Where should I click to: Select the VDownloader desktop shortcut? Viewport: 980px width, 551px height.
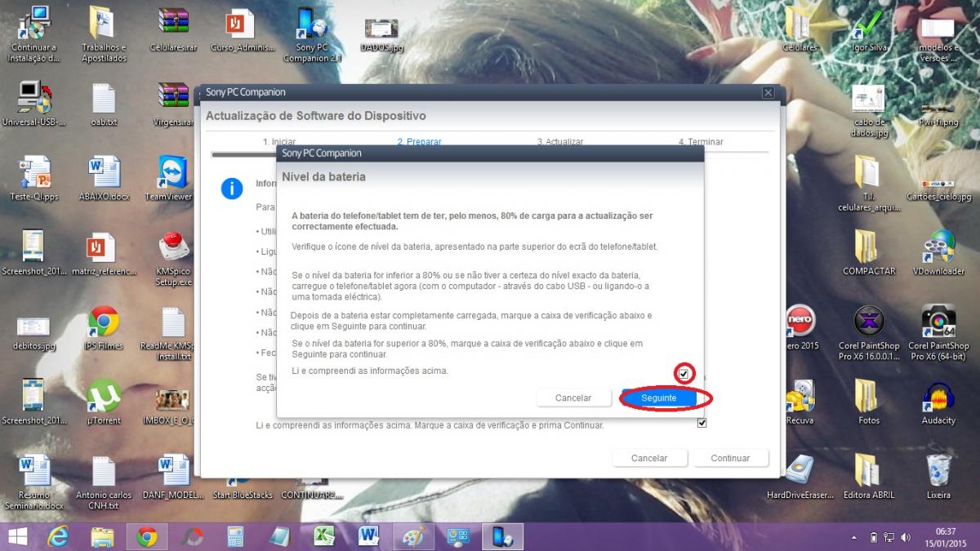tap(938, 253)
